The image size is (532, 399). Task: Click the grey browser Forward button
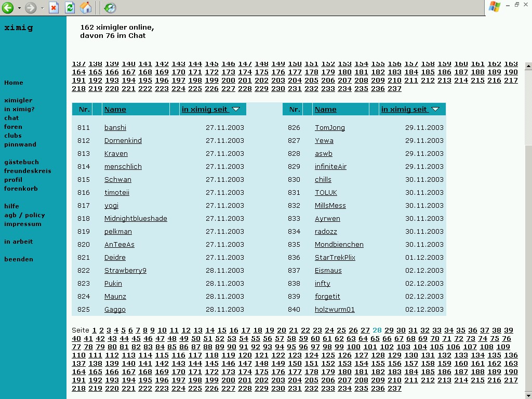coord(31,8)
